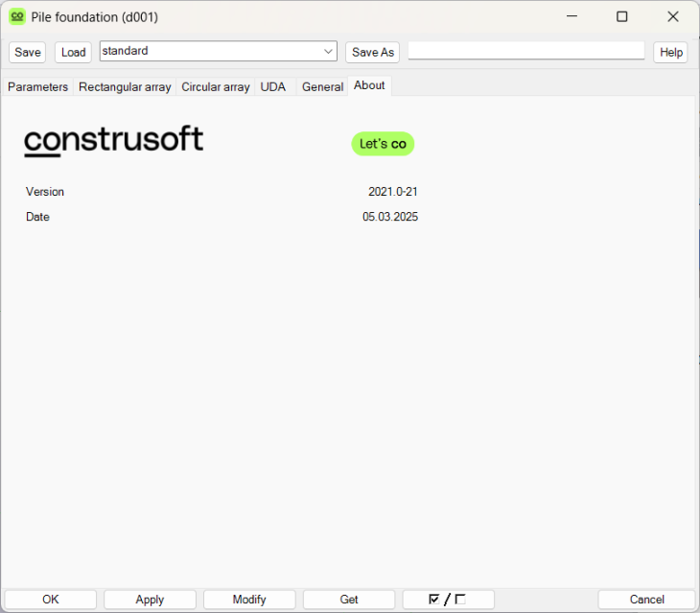
Task: Select the About tab
Action: click(x=369, y=85)
